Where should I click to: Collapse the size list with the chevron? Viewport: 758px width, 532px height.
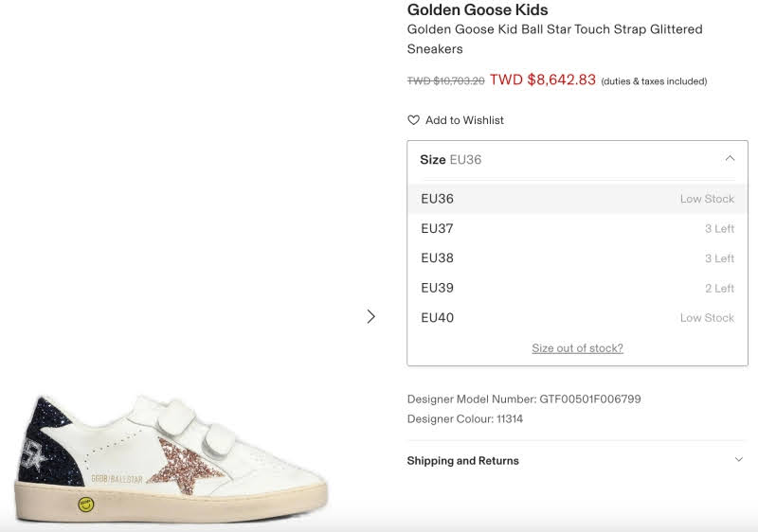pos(730,159)
